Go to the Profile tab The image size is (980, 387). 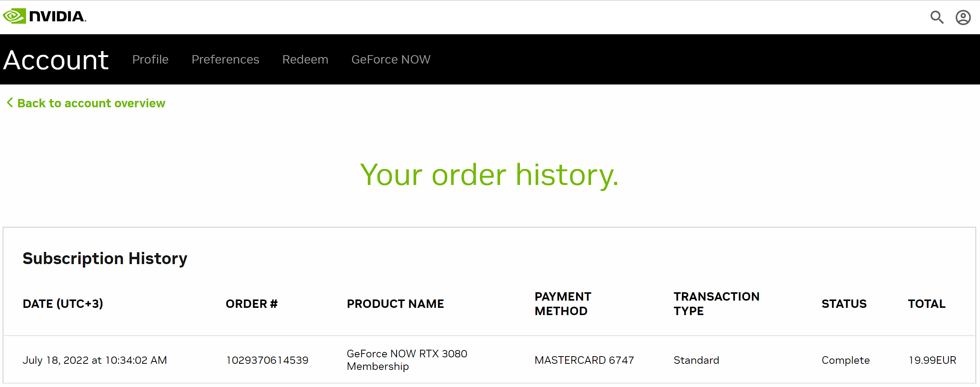tap(150, 59)
